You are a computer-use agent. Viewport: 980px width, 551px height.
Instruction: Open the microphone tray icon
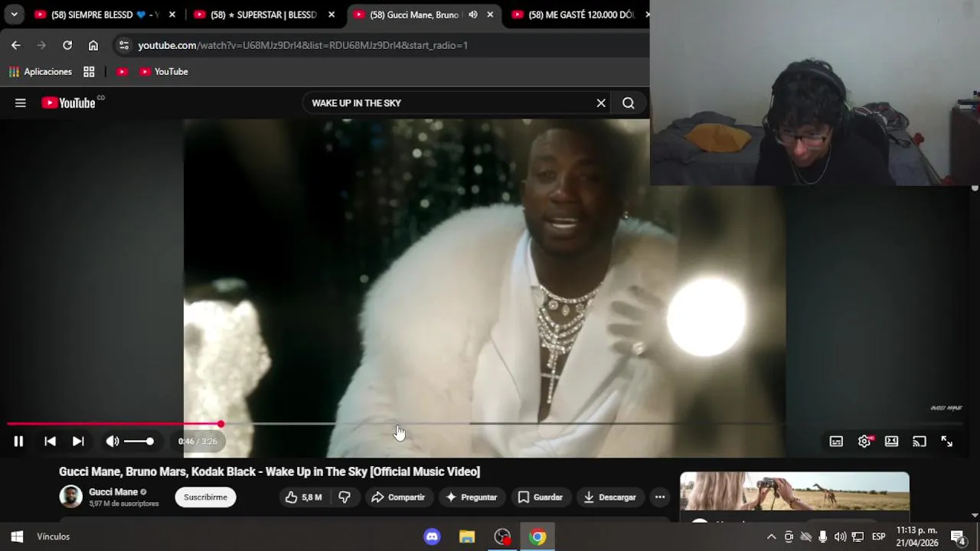point(822,536)
